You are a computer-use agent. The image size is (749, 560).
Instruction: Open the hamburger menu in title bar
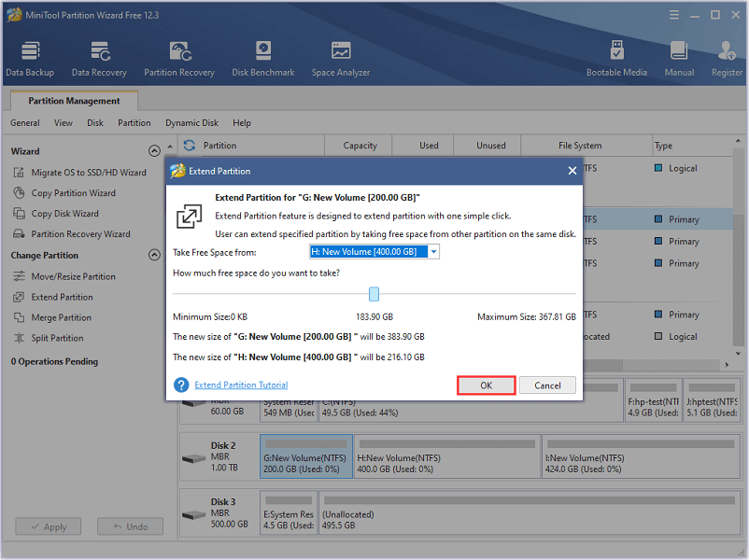[674, 15]
